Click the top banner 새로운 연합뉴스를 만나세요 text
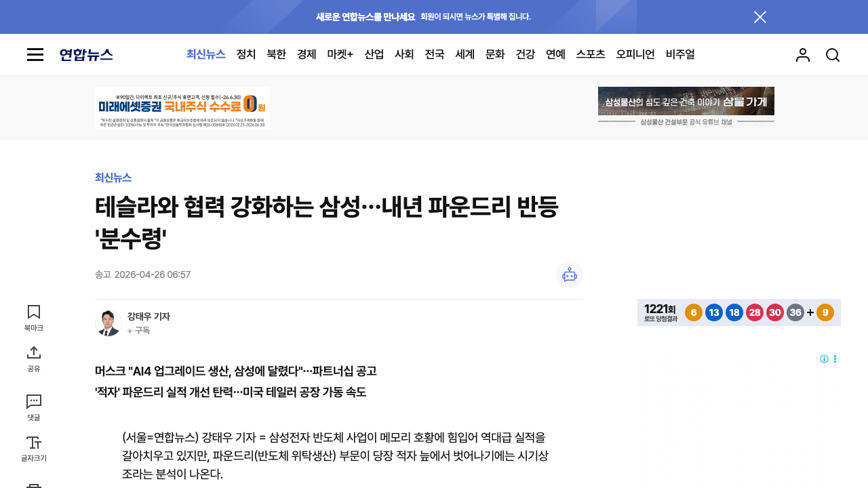868x488 pixels. coord(366,17)
